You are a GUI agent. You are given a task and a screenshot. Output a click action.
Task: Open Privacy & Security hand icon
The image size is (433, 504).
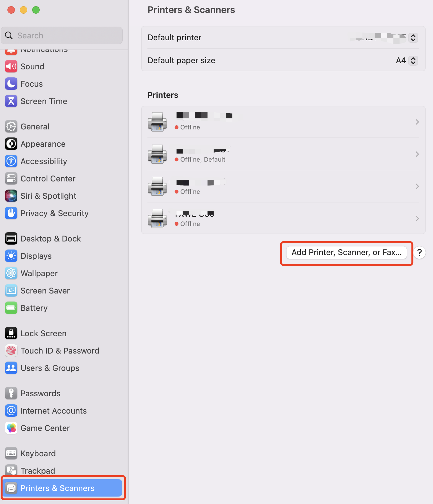11,213
